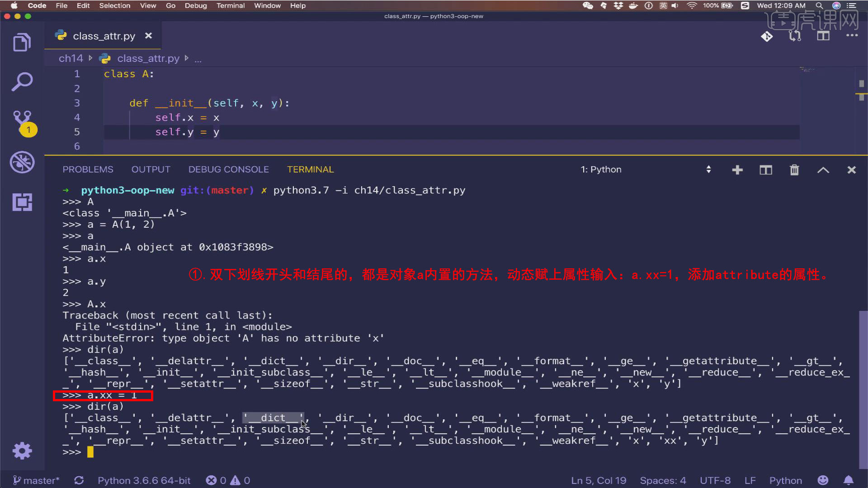
Task: Open the Terminal menu in menu bar
Action: click(x=230, y=5)
